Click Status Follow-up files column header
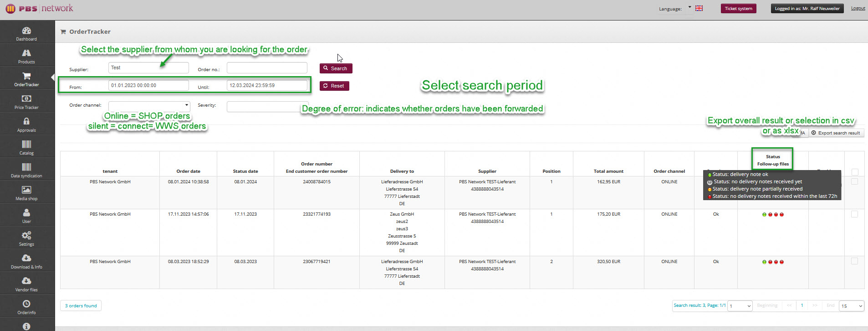Screen dimensions: 868x331 pos(773,160)
